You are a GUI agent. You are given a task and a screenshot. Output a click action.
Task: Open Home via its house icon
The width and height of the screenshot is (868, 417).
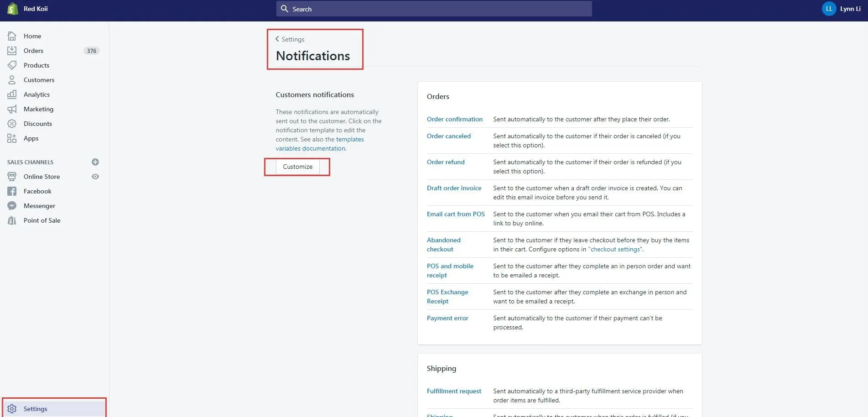[12, 36]
